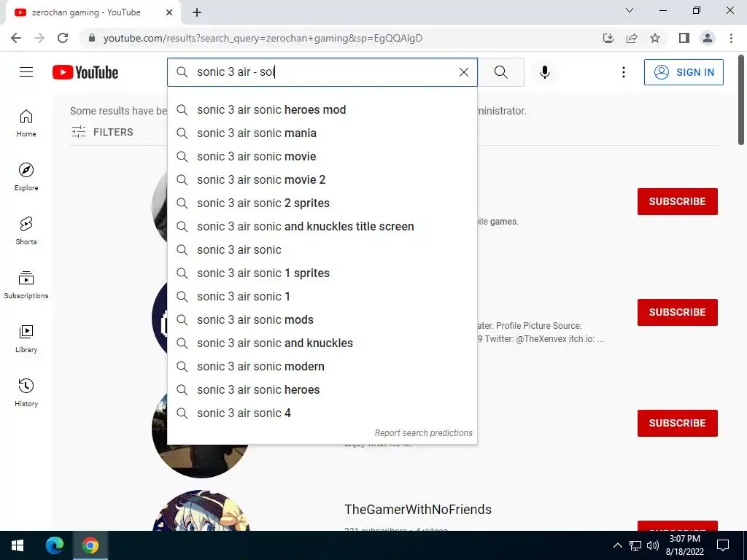
Task: Select the plain 'sonic 3 air sonic' suggestion
Action: (x=322, y=249)
